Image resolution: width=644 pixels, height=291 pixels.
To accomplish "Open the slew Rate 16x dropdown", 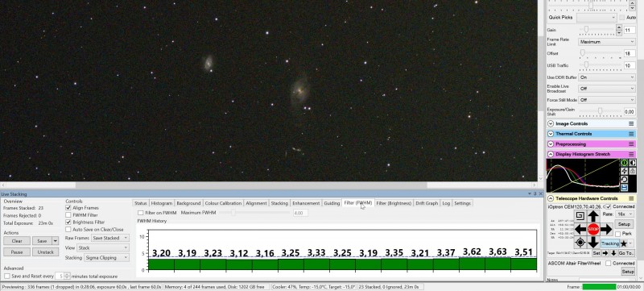I will 625,214.
